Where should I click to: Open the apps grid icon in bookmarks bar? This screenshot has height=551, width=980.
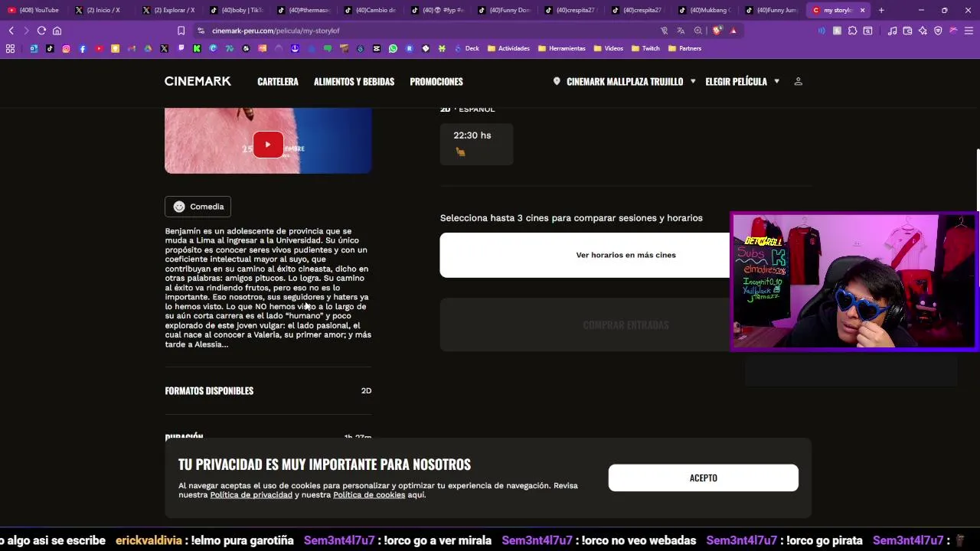(x=10, y=48)
